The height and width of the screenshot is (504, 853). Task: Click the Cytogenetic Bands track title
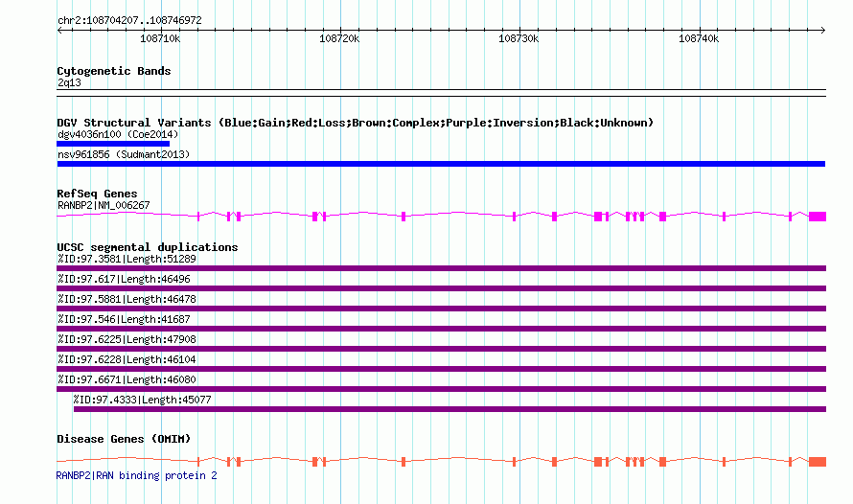coord(114,71)
